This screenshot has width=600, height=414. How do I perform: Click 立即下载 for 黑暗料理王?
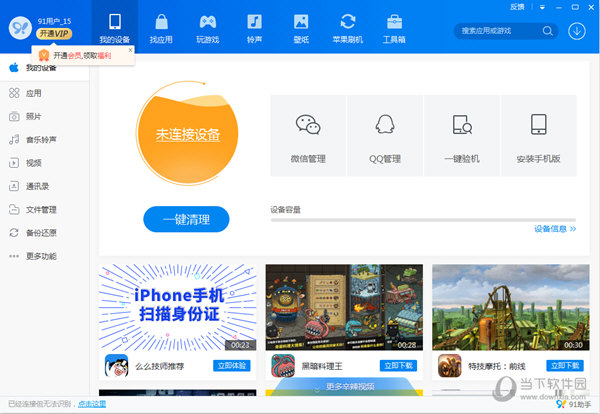pyautogui.click(x=398, y=365)
